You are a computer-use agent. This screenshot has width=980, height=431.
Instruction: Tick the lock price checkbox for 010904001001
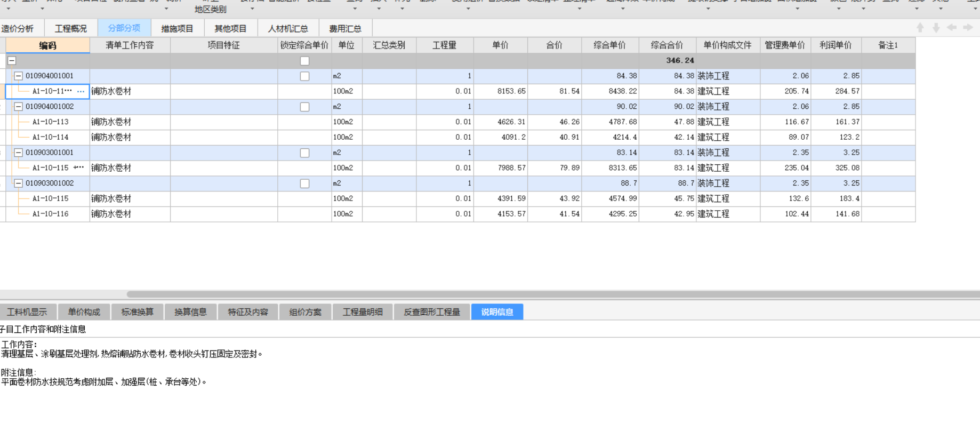(304, 76)
